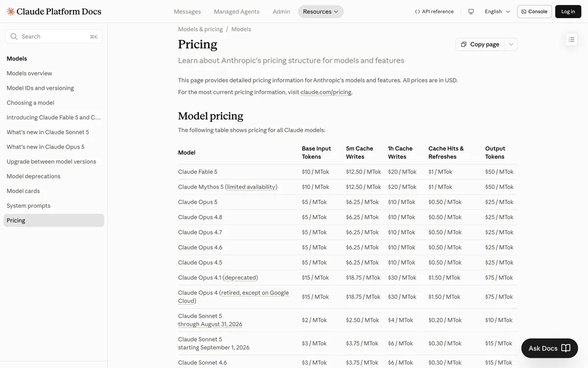Expand the Copy page options chevron

point(511,44)
